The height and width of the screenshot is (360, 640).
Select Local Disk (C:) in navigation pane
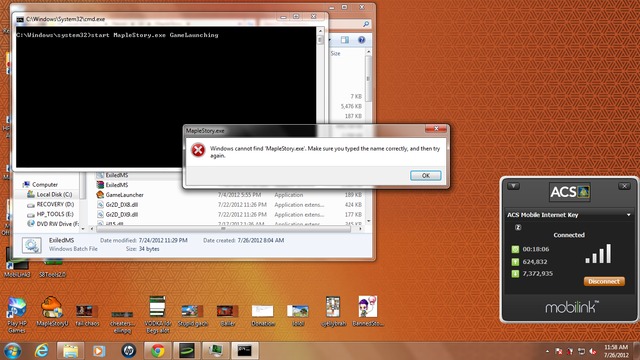pos(49,194)
